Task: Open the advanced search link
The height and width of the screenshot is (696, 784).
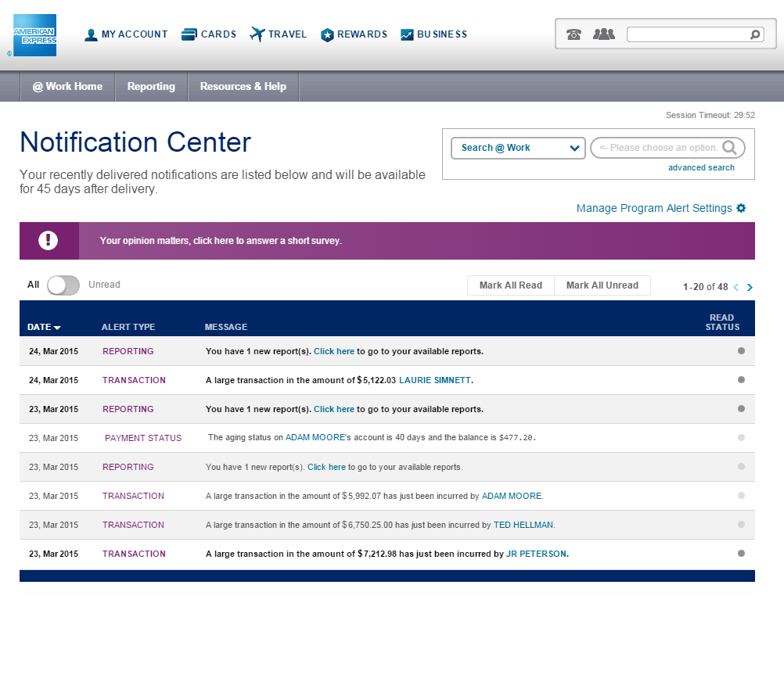Action: pyautogui.click(x=701, y=167)
